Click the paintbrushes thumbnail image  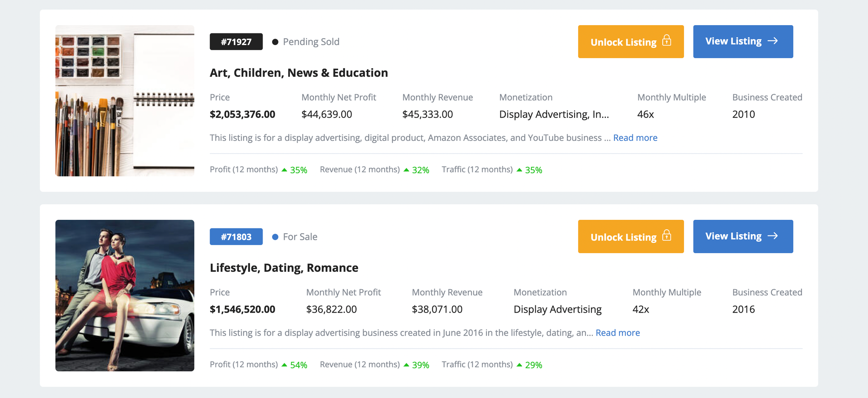click(125, 100)
